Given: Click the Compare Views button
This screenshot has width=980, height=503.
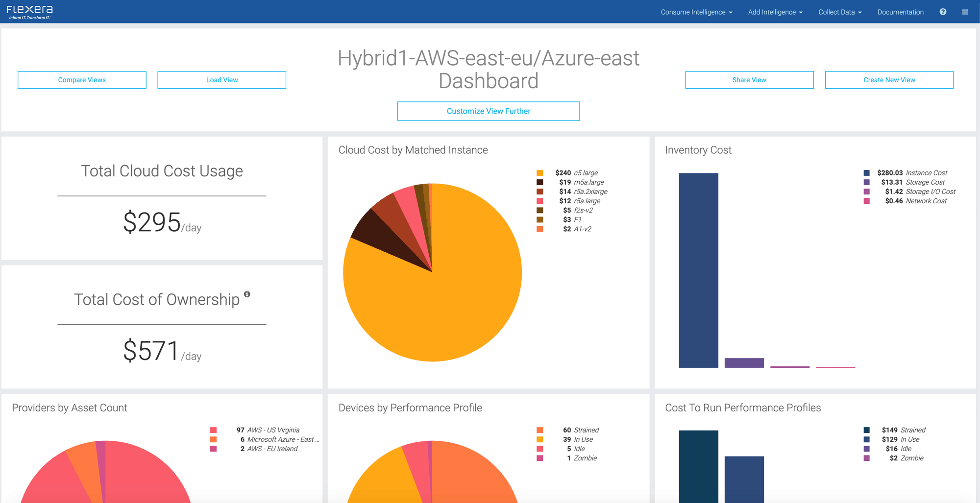Looking at the screenshot, I should (82, 80).
